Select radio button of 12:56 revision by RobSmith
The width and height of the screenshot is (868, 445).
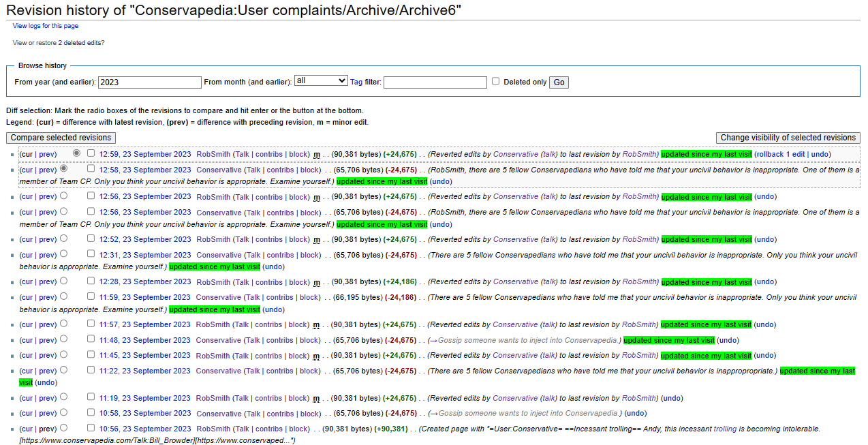coord(63,196)
